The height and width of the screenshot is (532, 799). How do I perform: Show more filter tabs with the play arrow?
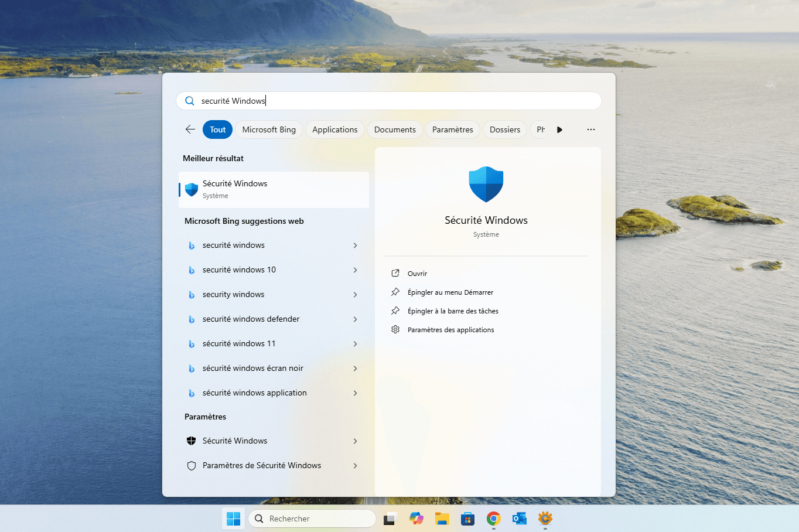pyautogui.click(x=559, y=129)
